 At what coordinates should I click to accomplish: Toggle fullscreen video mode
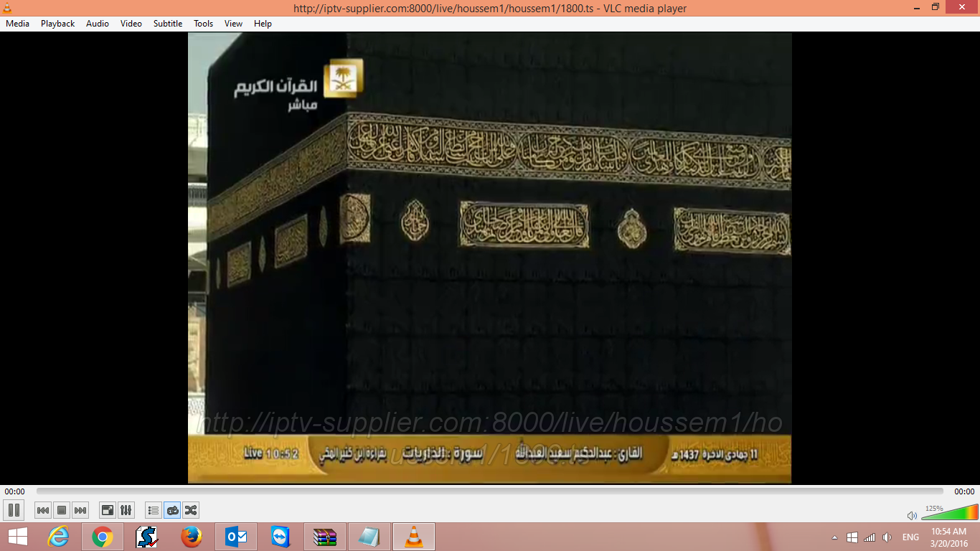[x=108, y=510]
